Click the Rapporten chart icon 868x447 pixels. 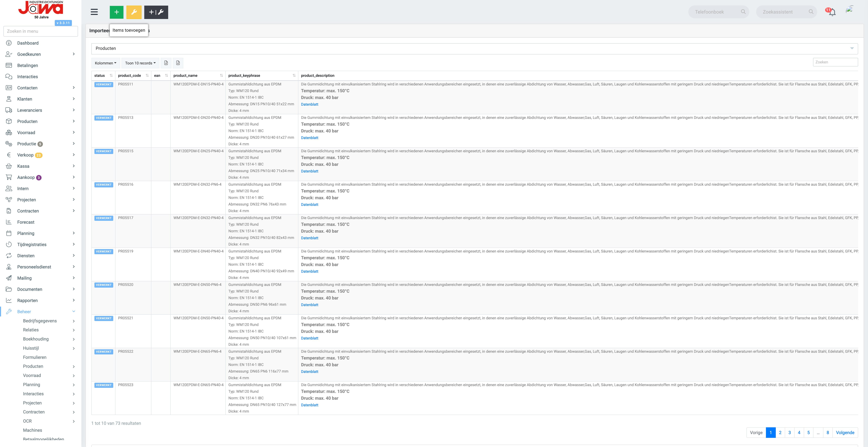tap(9, 300)
